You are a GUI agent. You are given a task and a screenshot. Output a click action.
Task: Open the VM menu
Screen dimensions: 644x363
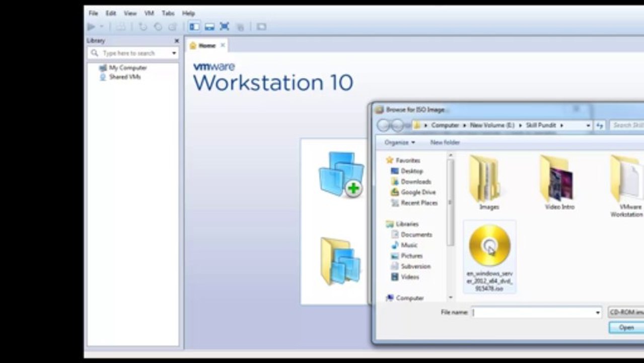pos(149,14)
